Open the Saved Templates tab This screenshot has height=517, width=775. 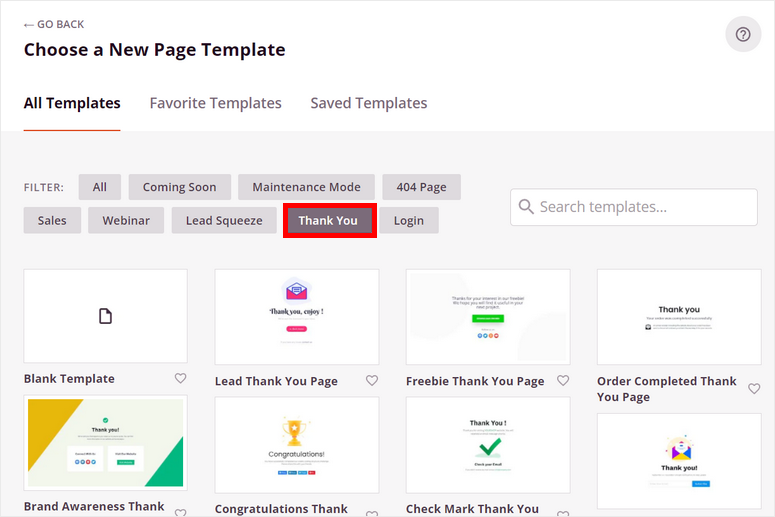tap(368, 103)
